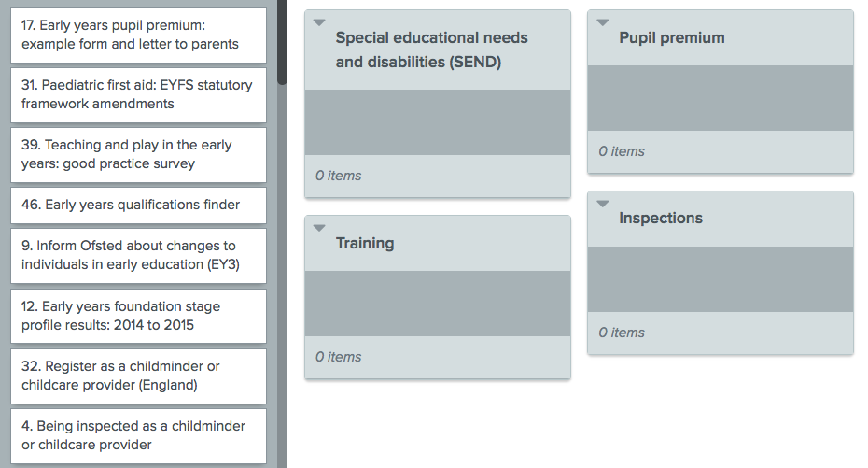Select card 39 Teaching and play
The image size is (868, 468).
138,155
